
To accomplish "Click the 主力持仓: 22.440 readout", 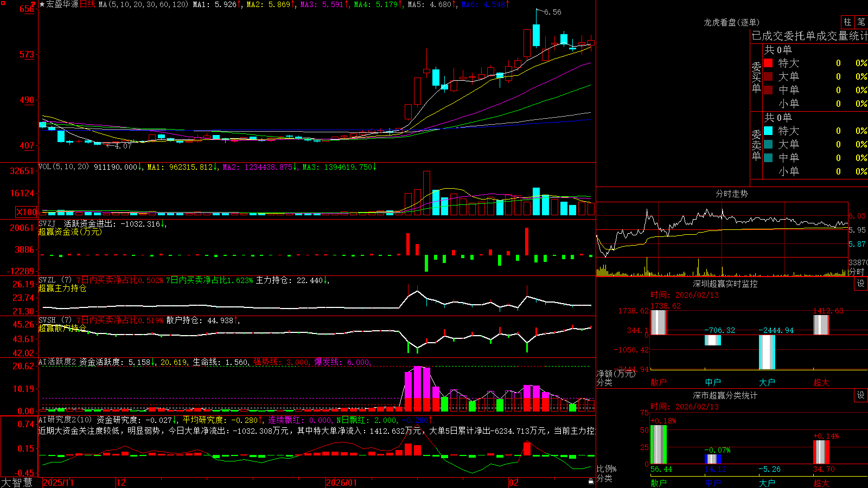I will coord(289,280).
